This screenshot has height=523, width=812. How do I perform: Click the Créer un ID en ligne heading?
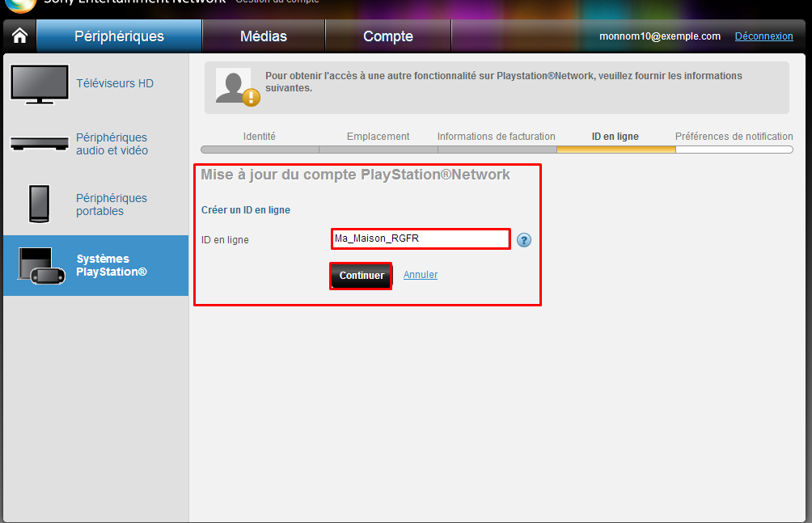pos(246,209)
